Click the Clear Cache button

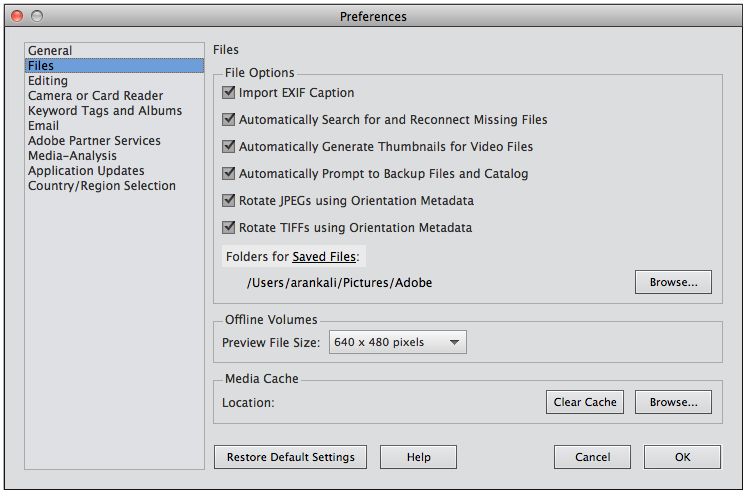point(585,402)
